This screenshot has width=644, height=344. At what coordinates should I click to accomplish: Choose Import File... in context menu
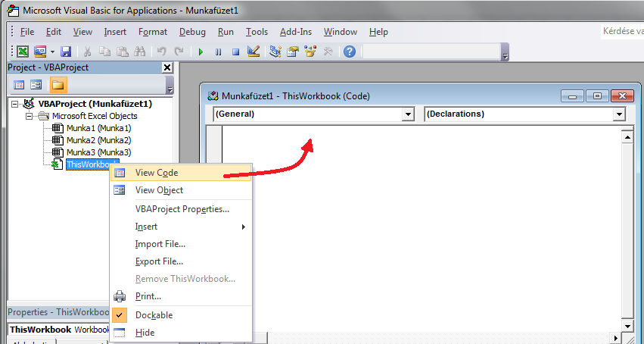coord(181,244)
